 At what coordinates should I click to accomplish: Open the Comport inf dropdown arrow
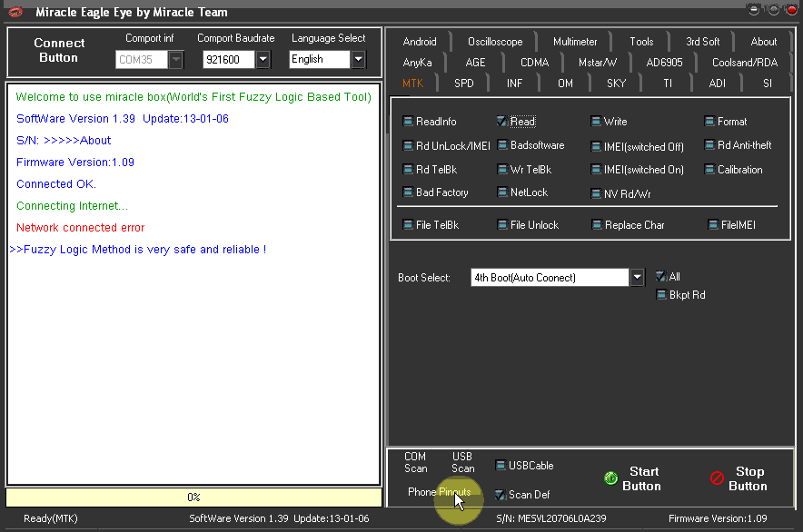click(x=175, y=59)
